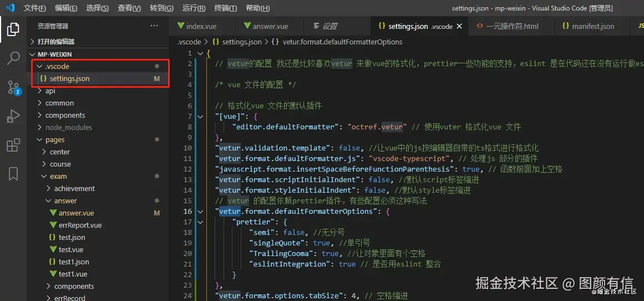Click settings.json breadcrumb segment

(x=237, y=42)
